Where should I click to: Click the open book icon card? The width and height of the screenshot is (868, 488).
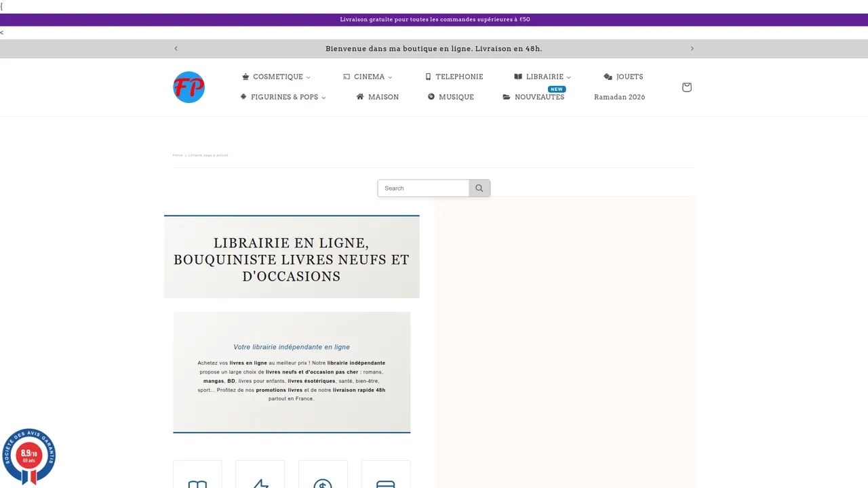click(197, 474)
